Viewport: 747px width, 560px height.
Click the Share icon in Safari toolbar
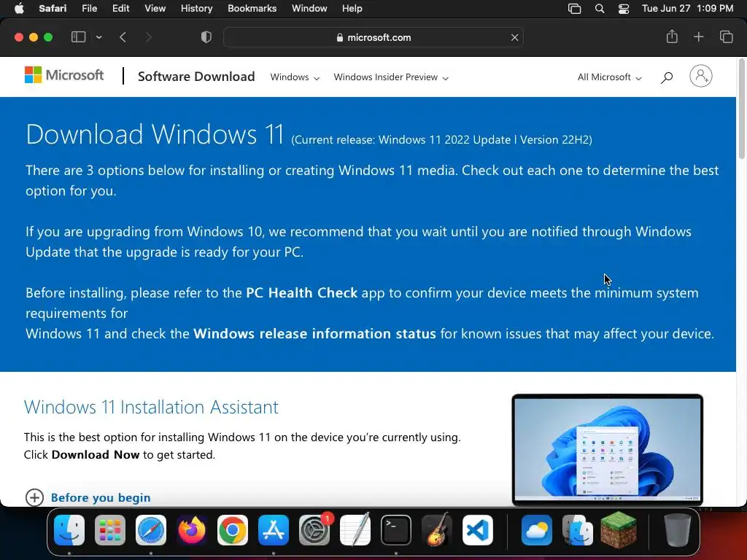[672, 36]
